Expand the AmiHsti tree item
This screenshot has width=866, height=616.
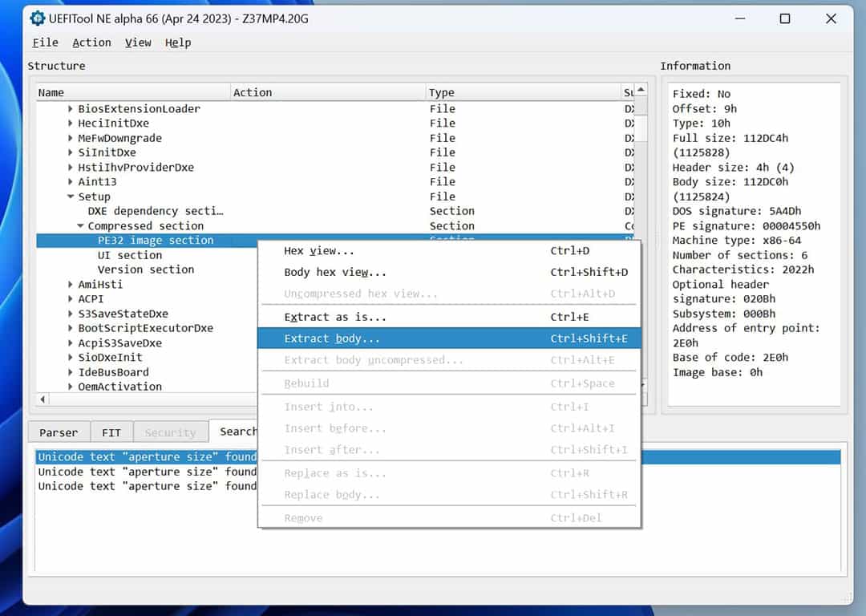coord(71,285)
